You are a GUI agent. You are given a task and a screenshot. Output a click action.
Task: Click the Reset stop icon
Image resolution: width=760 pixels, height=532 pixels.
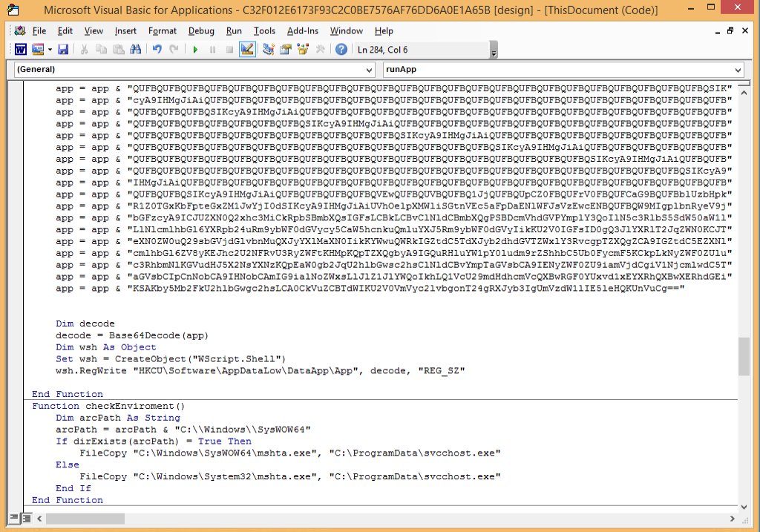pyautogui.click(x=230, y=50)
